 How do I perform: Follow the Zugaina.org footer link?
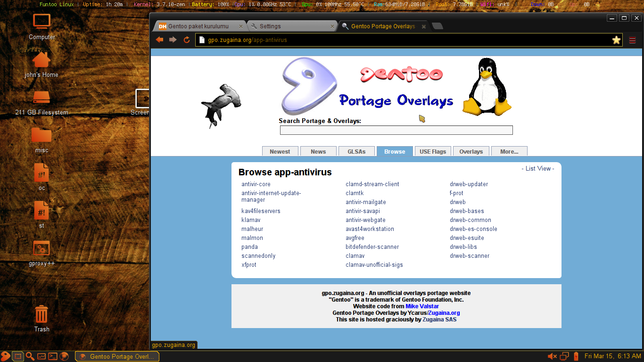pyautogui.click(x=444, y=313)
